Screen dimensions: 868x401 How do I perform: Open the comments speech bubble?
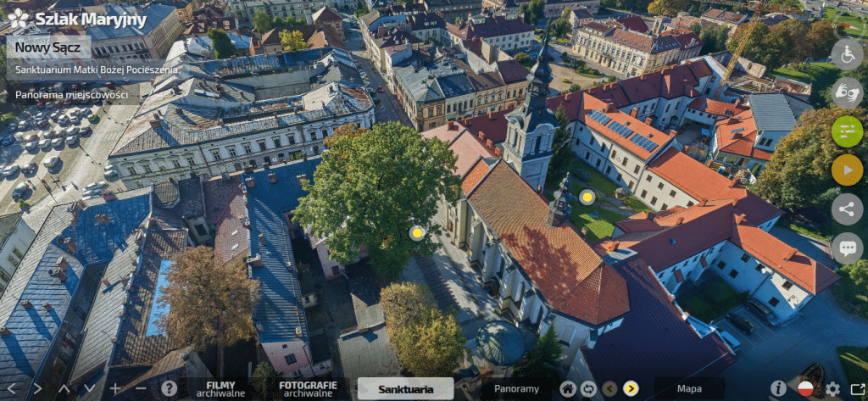click(x=847, y=248)
